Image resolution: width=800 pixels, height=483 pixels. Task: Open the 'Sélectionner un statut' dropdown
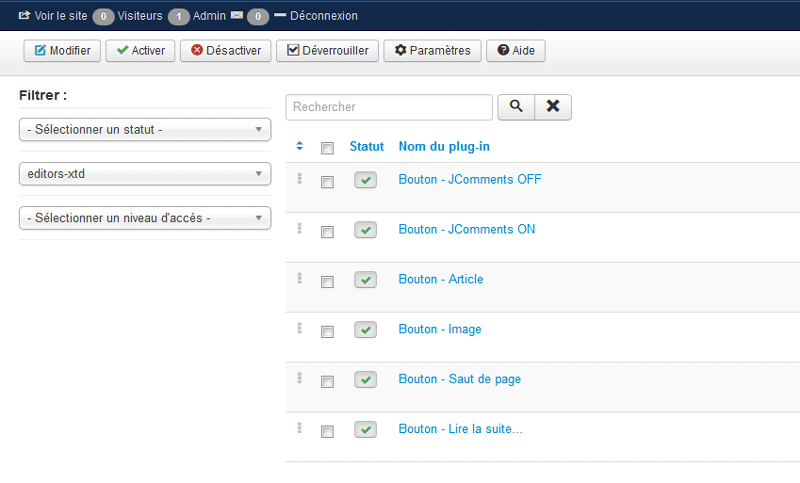(145, 130)
